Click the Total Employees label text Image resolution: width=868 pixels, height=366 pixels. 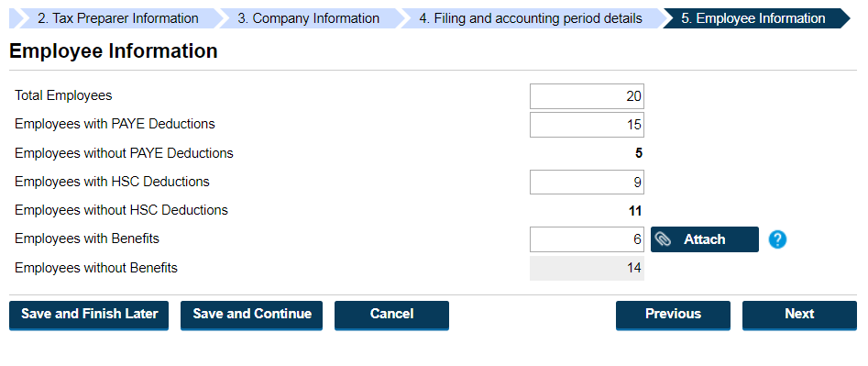point(63,95)
